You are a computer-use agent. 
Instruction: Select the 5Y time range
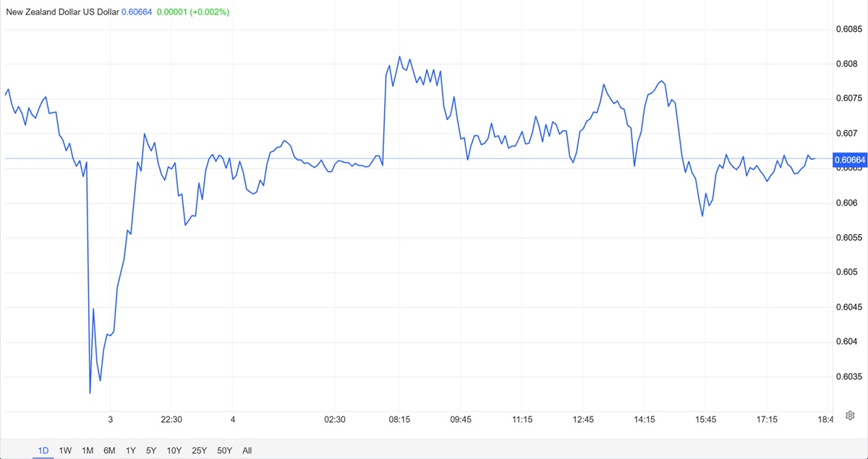pyautogui.click(x=151, y=450)
